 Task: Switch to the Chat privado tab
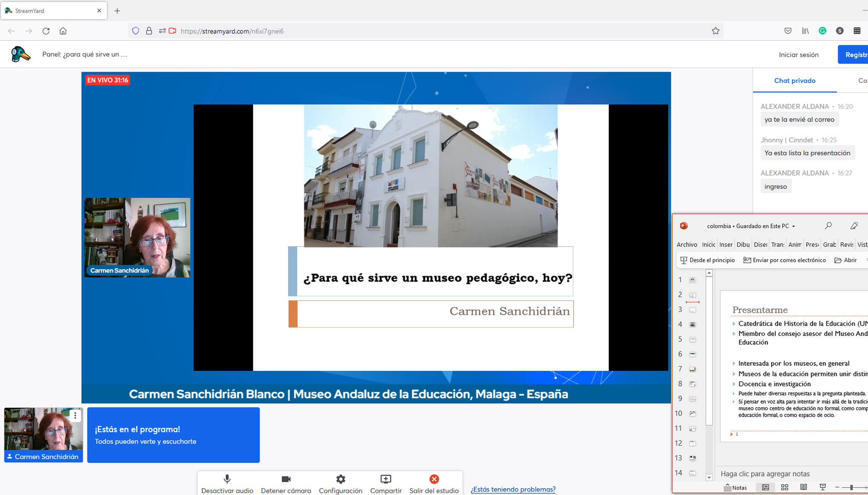point(794,80)
